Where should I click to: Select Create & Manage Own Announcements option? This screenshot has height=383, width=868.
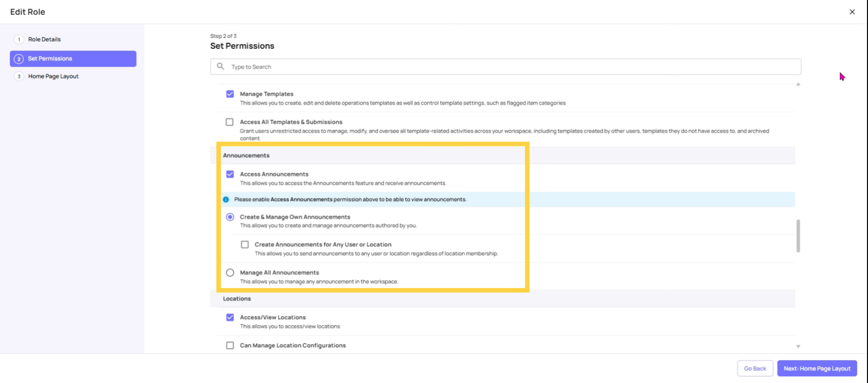click(230, 217)
